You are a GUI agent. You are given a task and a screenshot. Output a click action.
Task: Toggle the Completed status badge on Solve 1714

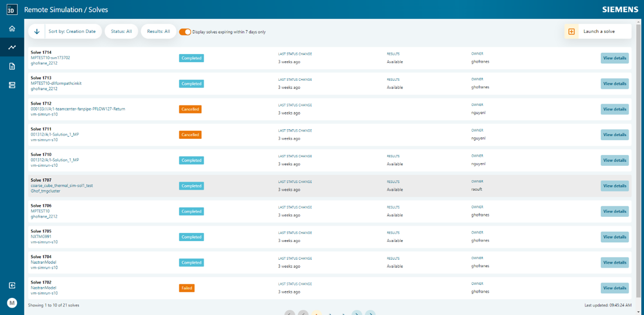coord(190,58)
